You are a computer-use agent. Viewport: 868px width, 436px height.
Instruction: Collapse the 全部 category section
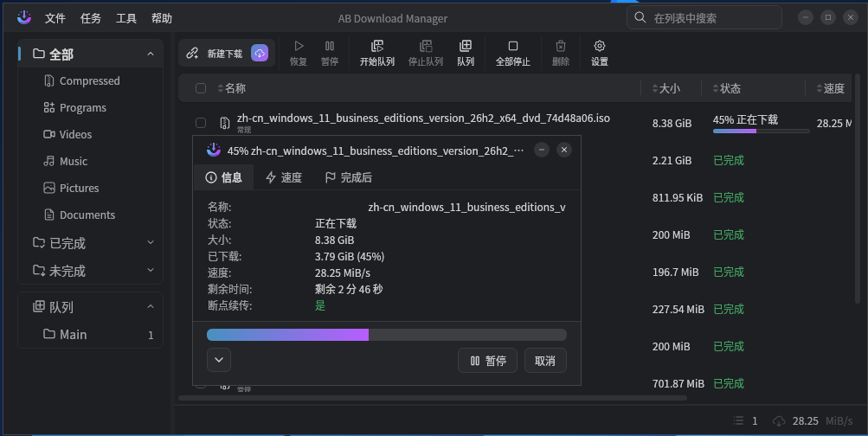(x=150, y=54)
